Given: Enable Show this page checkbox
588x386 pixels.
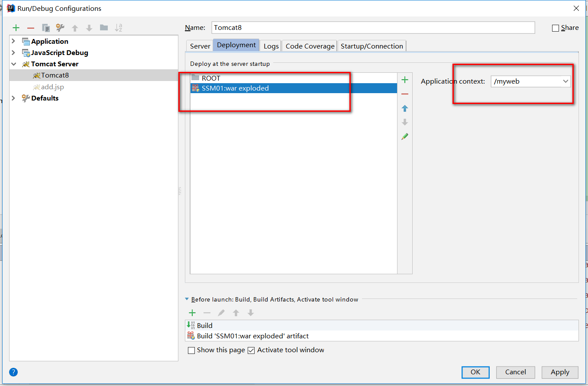Looking at the screenshot, I should point(191,350).
